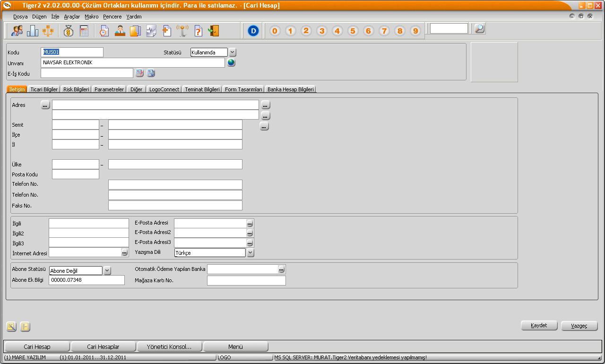Switch to the Risk Bilgileri tab
The width and height of the screenshot is (605, 364).
click(76, 89)
